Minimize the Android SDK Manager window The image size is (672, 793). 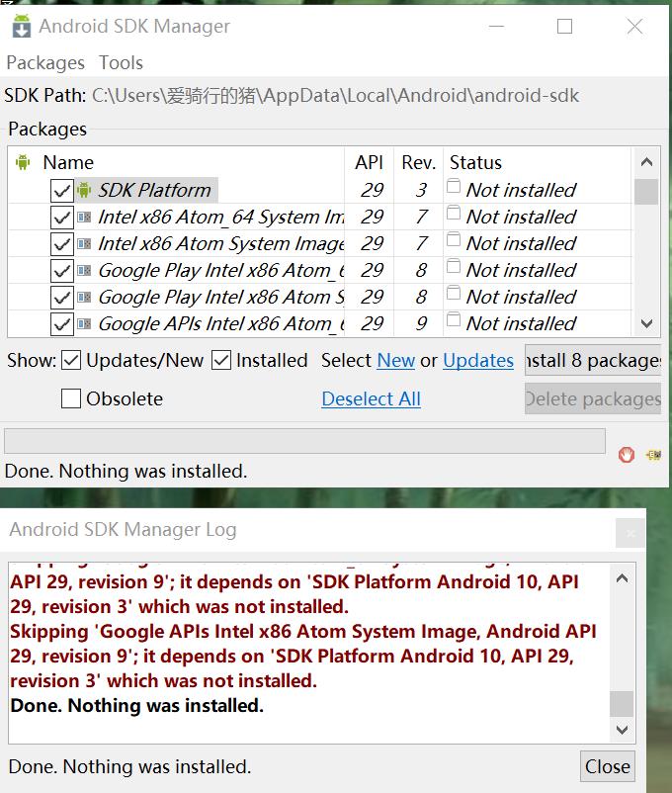pyautogui.click(x=496, y=27)
